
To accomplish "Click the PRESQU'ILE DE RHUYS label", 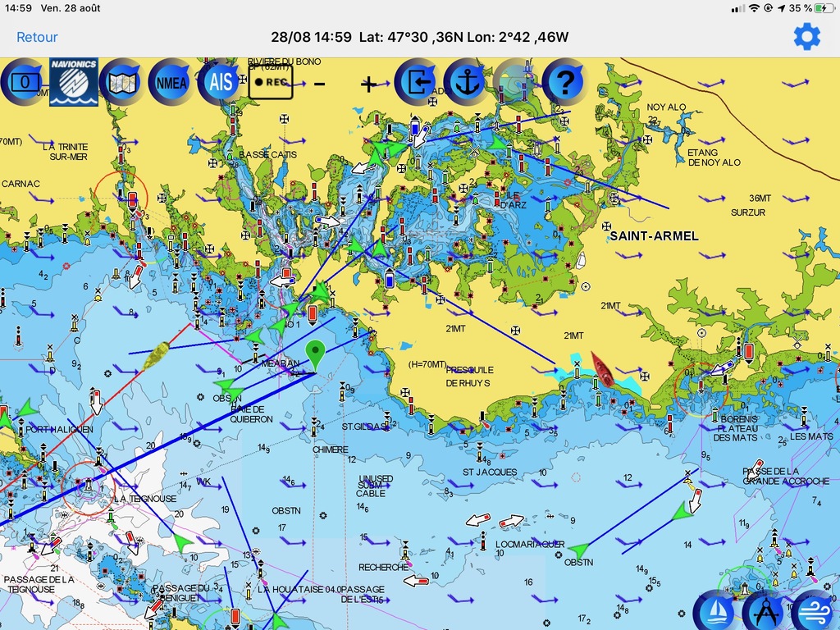I will click(469, 377).
